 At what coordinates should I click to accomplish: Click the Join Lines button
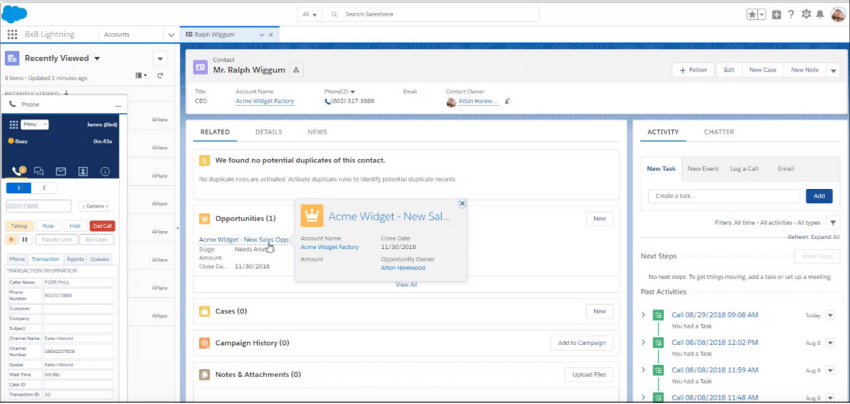97,240
